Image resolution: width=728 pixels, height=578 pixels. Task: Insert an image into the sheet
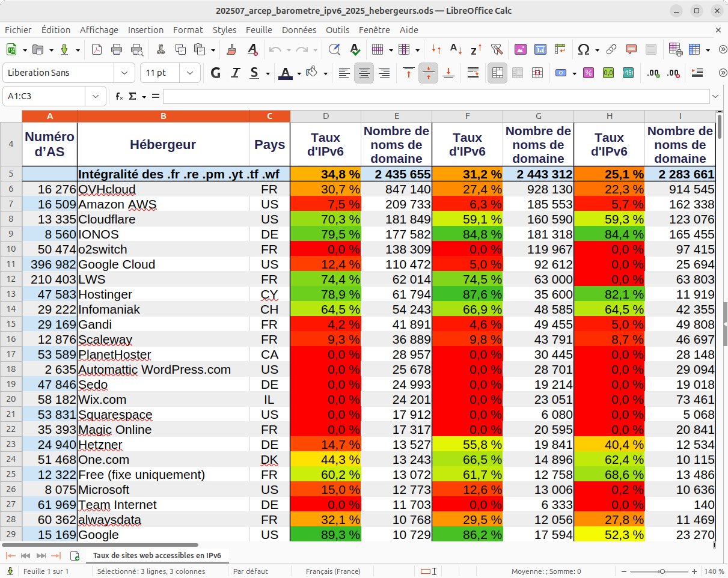point(520,50)
